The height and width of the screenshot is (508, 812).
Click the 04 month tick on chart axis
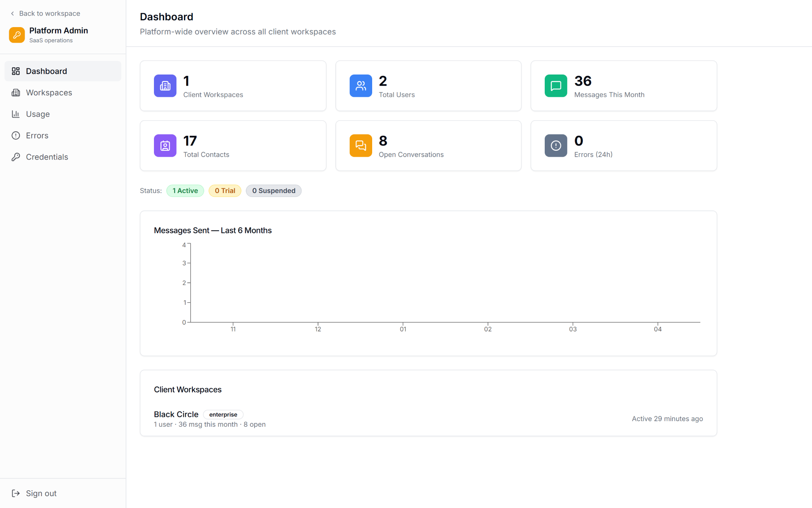(x=658, y=329)
